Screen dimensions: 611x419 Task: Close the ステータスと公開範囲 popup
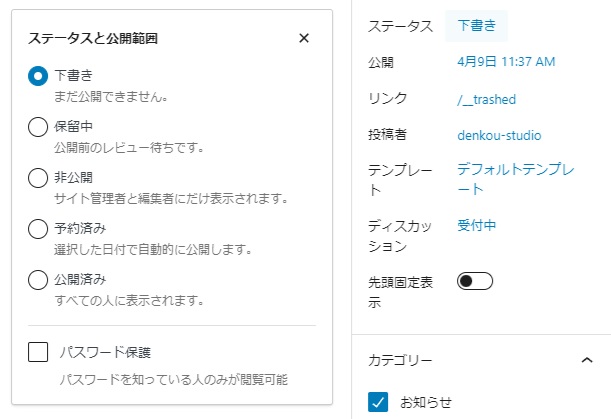[x=304, y=39]
